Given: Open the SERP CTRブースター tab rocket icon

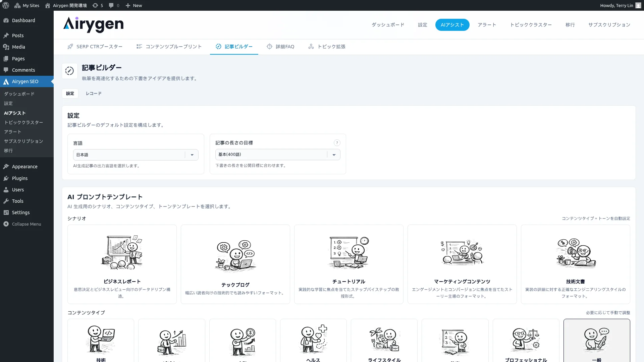Looking at the screenshot, I should click(70, 47).
